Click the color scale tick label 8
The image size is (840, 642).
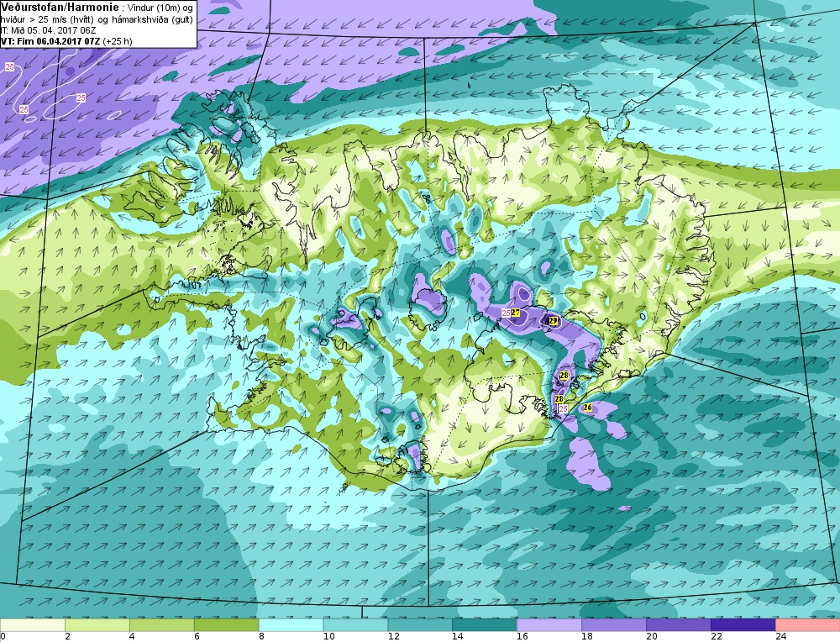coord(262,637)
